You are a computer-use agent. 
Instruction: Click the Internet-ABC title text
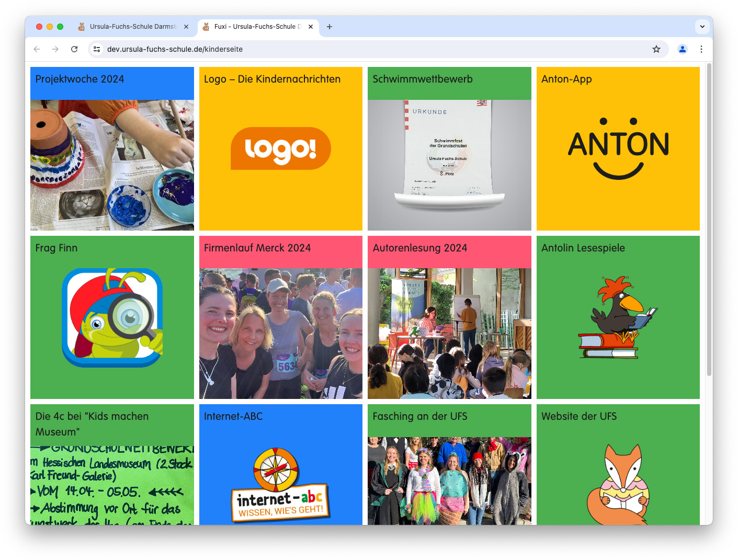(233, 416)
